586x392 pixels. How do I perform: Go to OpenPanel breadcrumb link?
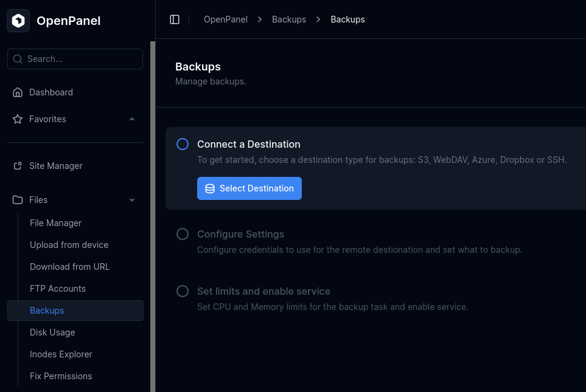[226, 19]
